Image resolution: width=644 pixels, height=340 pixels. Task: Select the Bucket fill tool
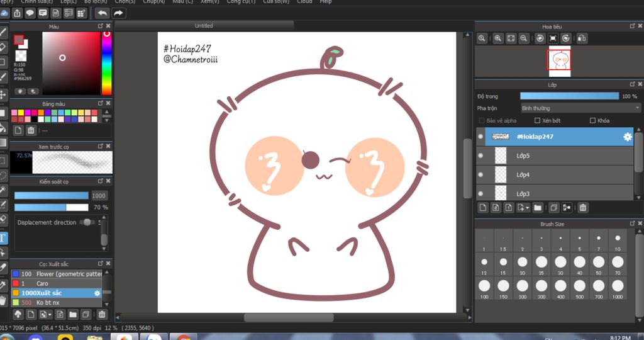pyautogui.click(x=3, y=128)
